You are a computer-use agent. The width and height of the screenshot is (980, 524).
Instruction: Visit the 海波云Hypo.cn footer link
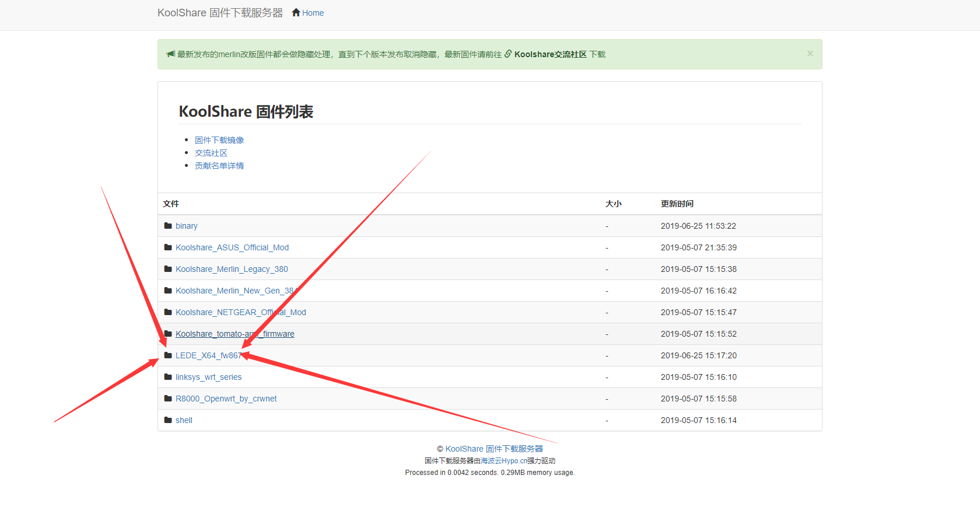[x=504, y=461]
